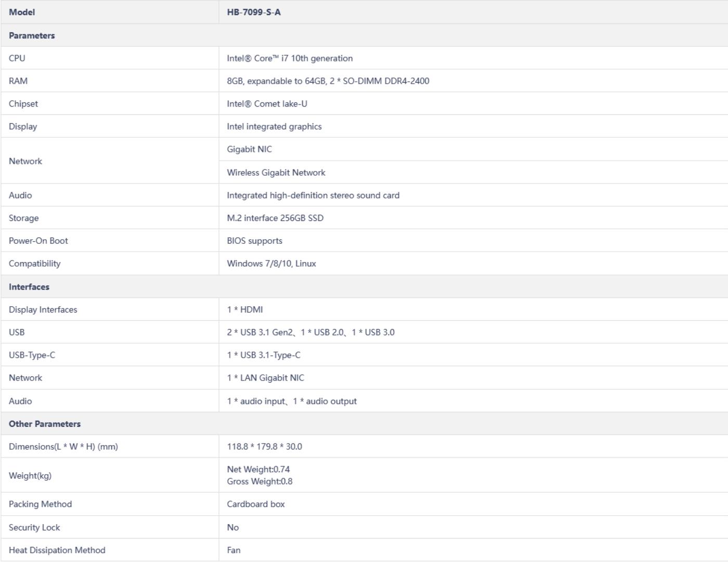
Task: Click the CPU row label
Action: tap(17, 58)
